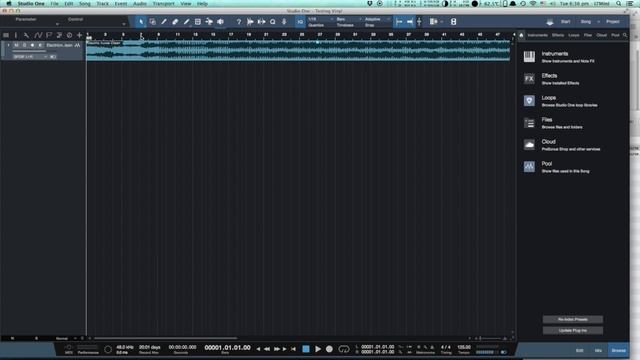
Task: Select the Mute tool
Action: coord(198,22)
